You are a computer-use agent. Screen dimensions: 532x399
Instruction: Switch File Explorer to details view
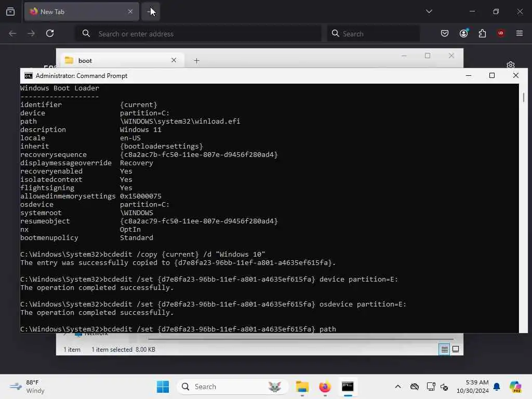(444, 349)
